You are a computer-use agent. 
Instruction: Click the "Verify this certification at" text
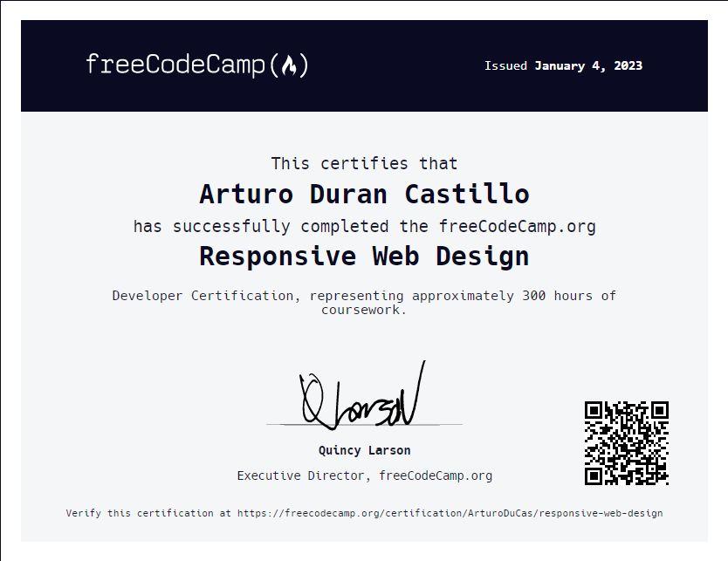click(x=148, y=513)
